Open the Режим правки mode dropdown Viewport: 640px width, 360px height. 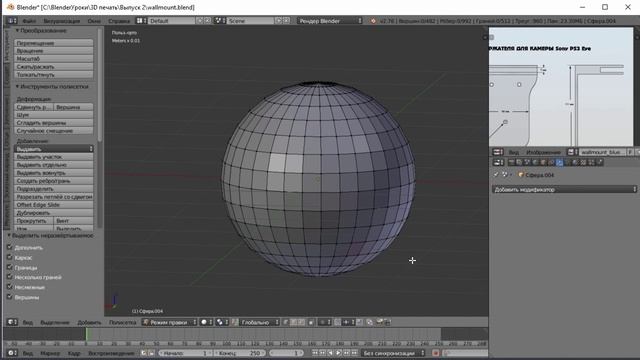pos(169,322)
